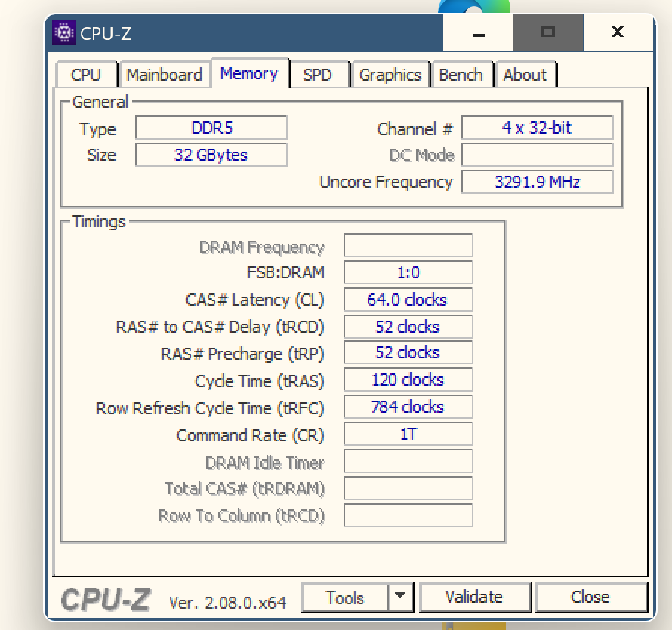Click the DDR5 memory type field
The image size is (672, 630).
click(x=211, y=128)
